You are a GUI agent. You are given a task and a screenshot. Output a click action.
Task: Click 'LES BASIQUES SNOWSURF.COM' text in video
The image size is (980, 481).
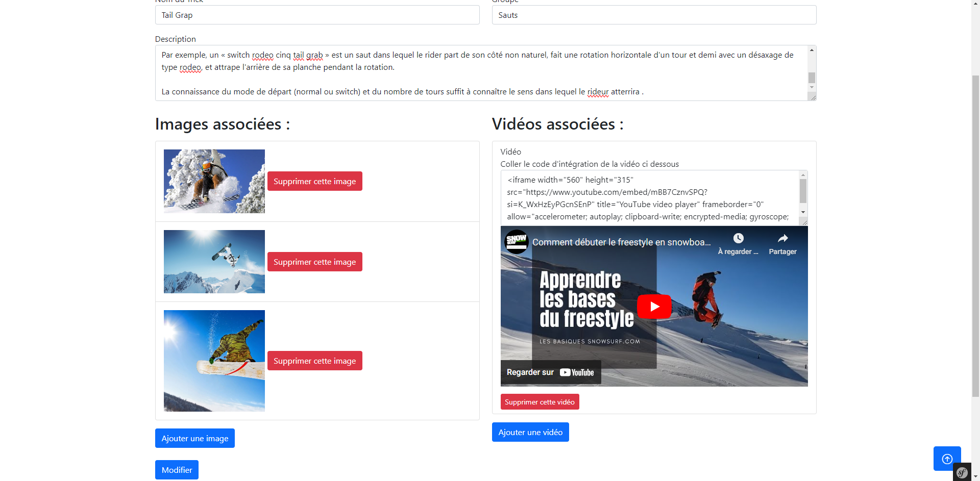(x=590, y=341)
